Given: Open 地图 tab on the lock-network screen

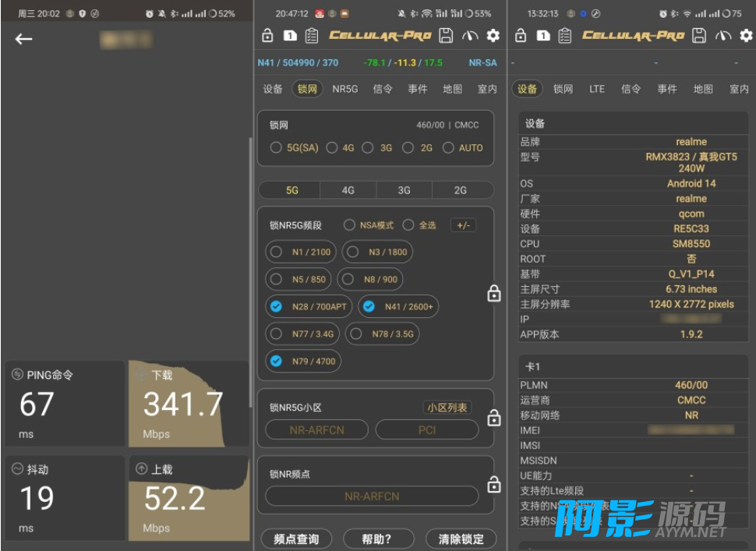Looking at the screenshot, I should coord(452,89).
